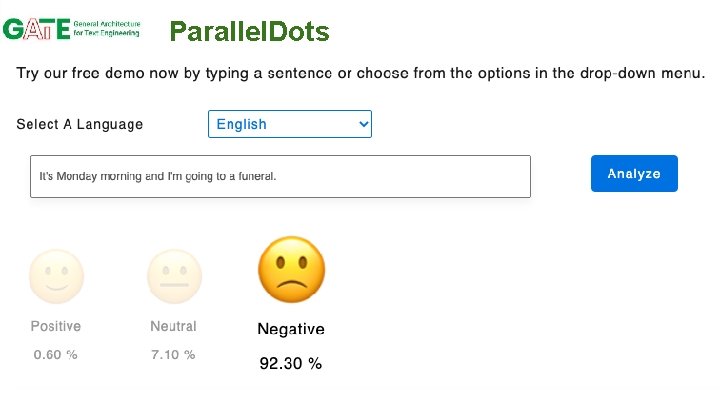Select the Neutral face emoji

(x=174, y=276)
